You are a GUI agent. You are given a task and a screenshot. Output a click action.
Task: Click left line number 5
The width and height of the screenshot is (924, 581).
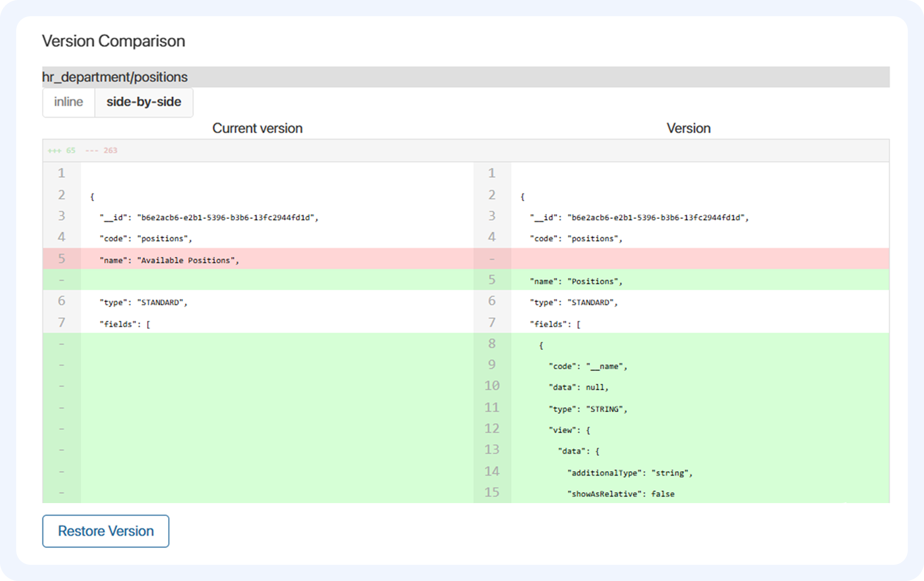[x=62, y=259]
